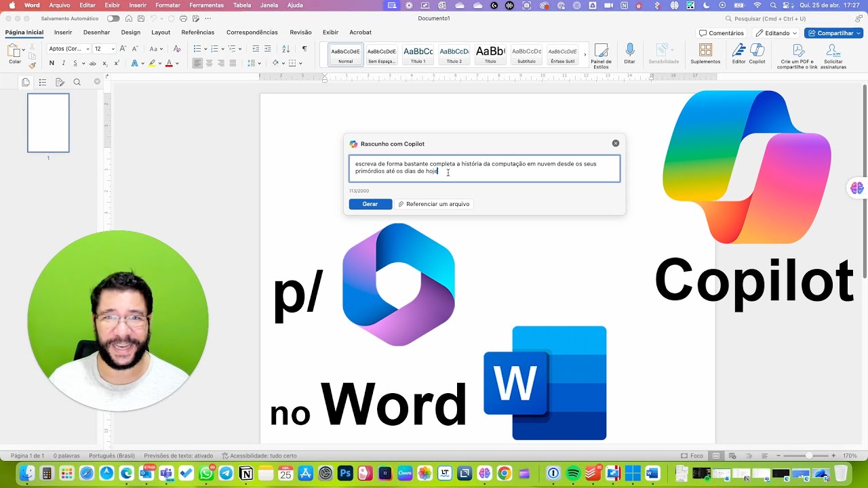Open the Editor pane
The image size is (868, 488).
pyautogui.click(x=738, y=54)
